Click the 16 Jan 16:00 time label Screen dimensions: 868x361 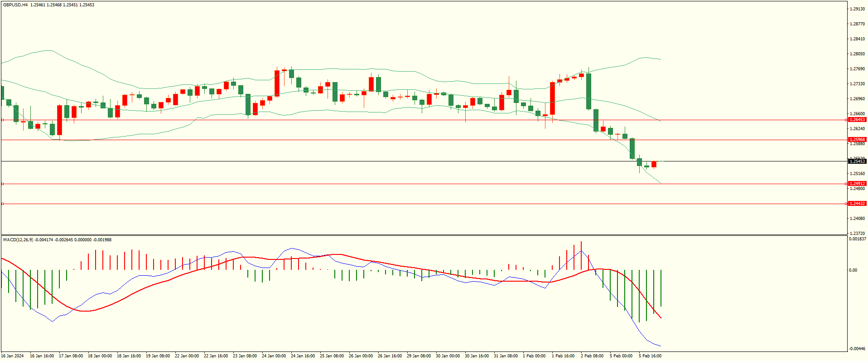click(x=42, y=356)
